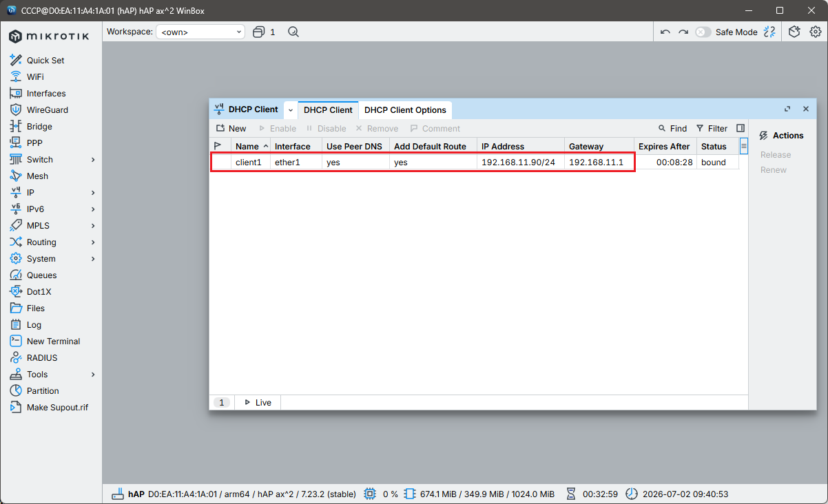Click the Remove toolbar button
Image resolution: width=828 pixels, height=504 pixels.
pos(377,128)
